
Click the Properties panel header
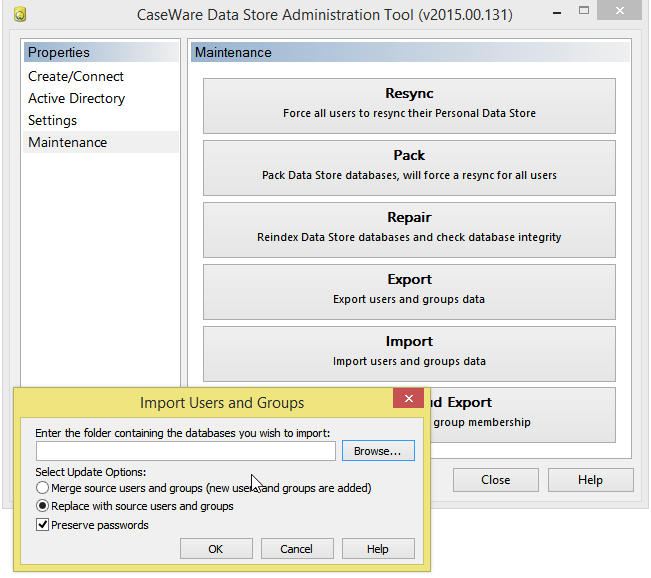pyautogui.click(x=101, y=52)
